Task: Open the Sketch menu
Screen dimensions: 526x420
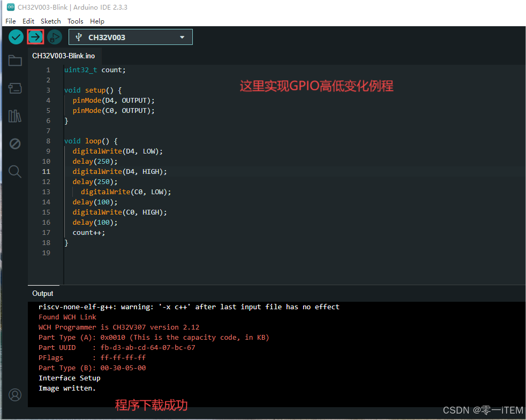Action: point(51,21)
